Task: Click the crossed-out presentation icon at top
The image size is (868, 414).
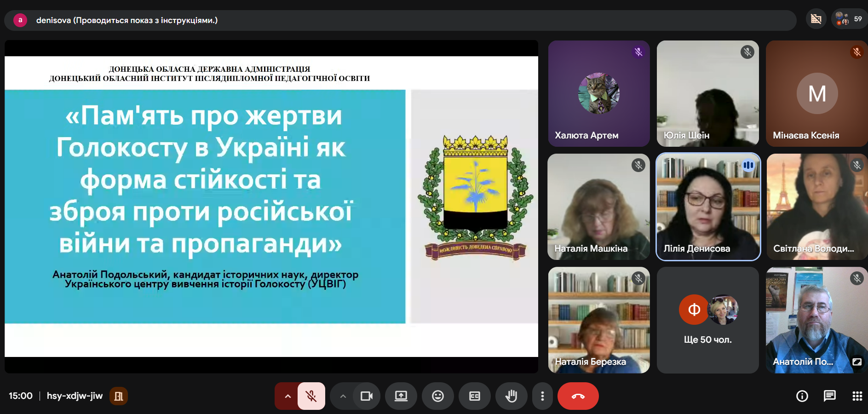Action: (816, 19)
